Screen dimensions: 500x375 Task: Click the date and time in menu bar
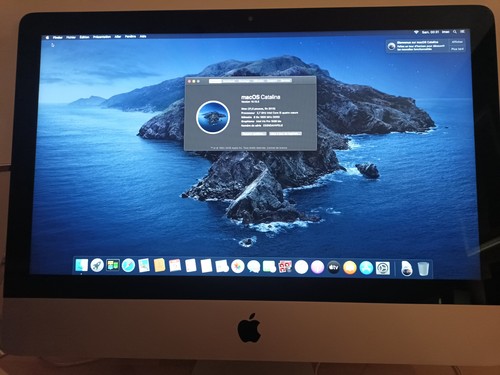(x=430, y=32)
